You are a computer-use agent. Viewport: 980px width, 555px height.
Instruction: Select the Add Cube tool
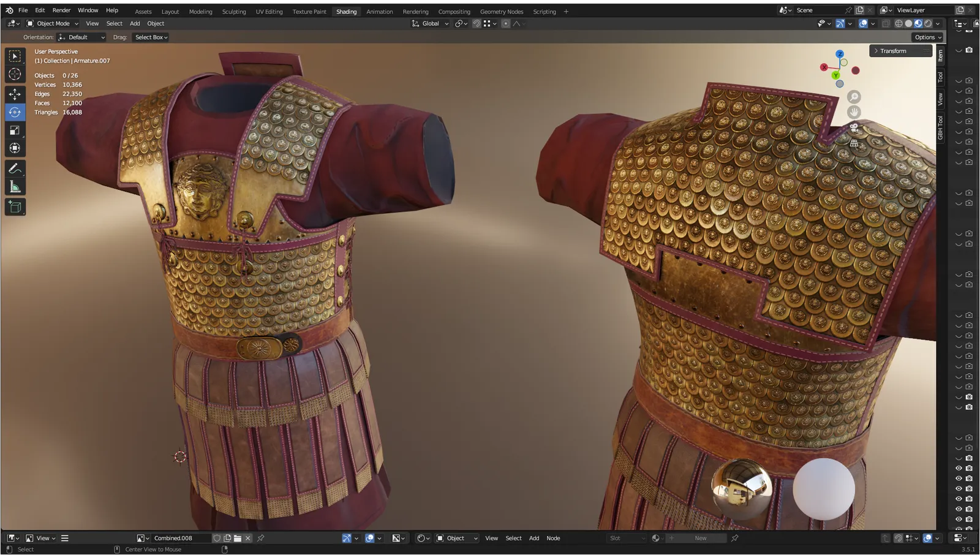[x=15, y=207]
